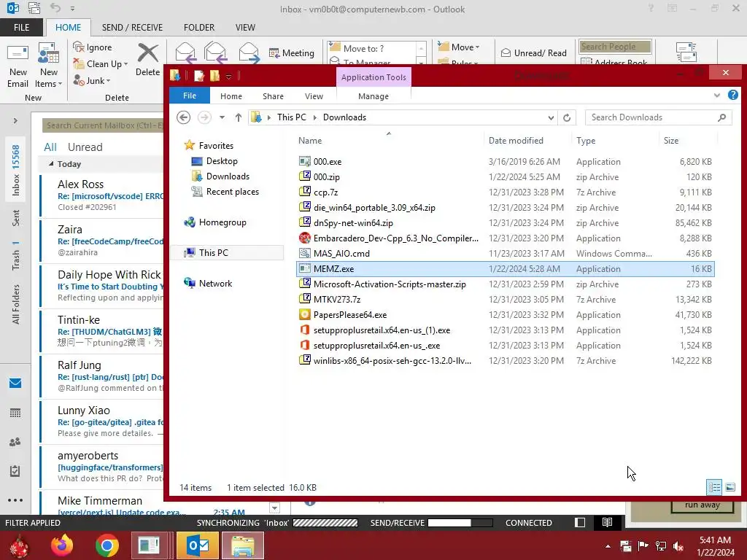Switch to the SEND / RECEIVE tab
The width and height of the screenshot is (747, 560).
(132, 28)
